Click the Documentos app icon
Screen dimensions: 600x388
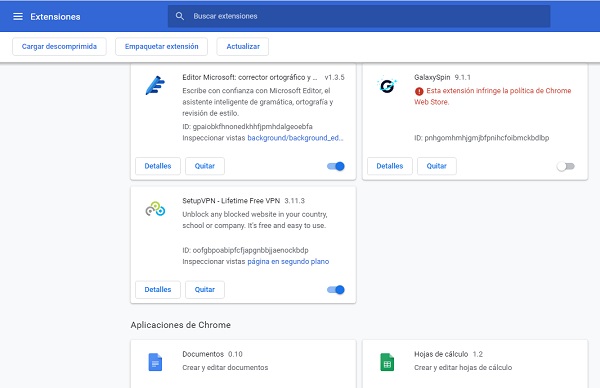coord(155,362)
